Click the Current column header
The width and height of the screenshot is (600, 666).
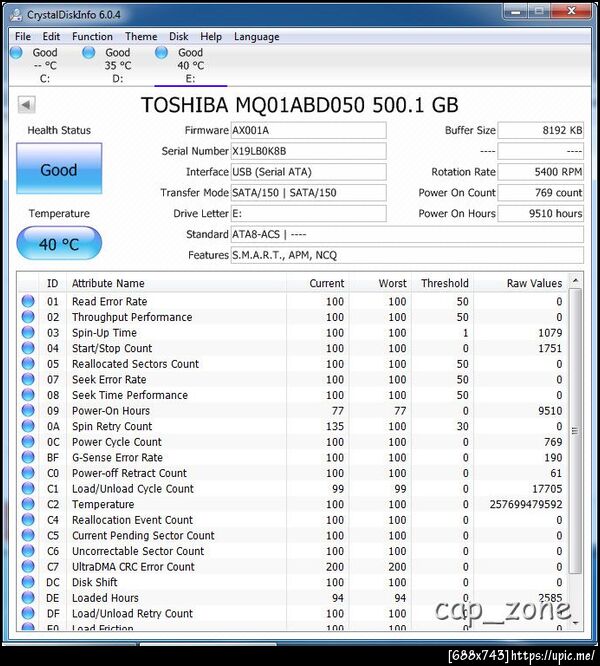317,283
